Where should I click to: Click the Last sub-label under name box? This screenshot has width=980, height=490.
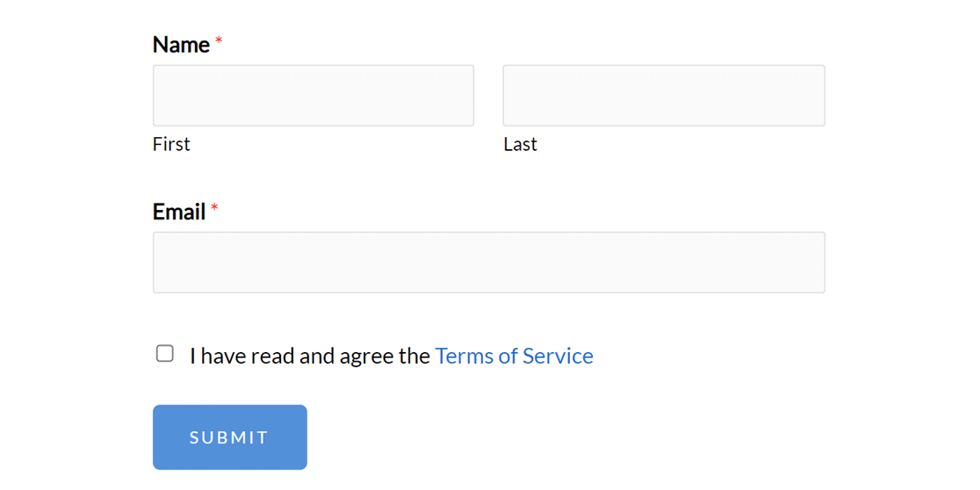(x=520, y=144)
